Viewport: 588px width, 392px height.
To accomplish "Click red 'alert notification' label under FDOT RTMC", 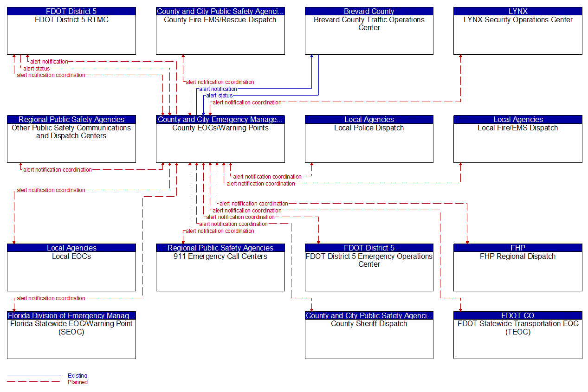I will click(x=49, y=62).
